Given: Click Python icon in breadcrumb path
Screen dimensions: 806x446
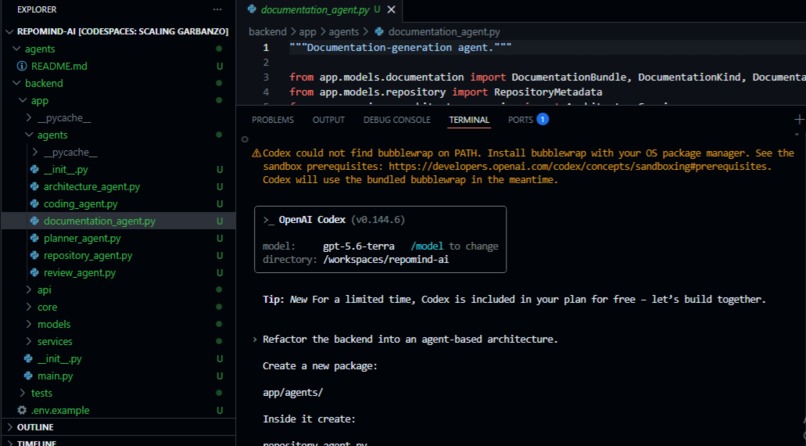Looking at the screenshot, I should [x=379, y=32].
